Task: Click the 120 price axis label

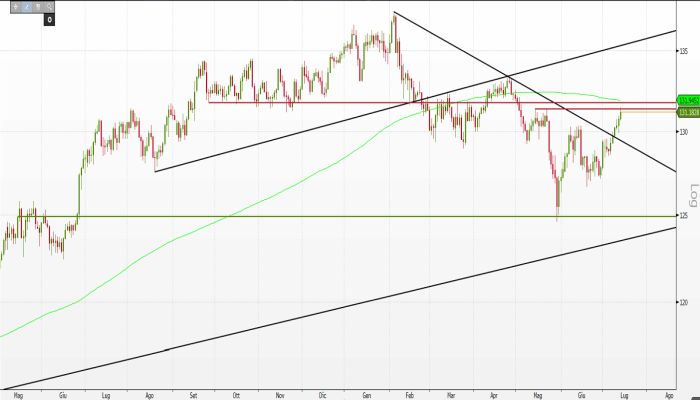Action: [686, 302]
